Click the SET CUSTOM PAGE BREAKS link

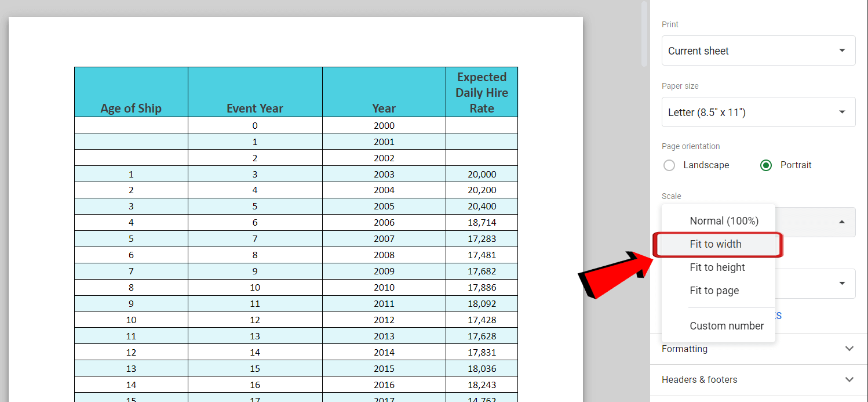point(779,315)
